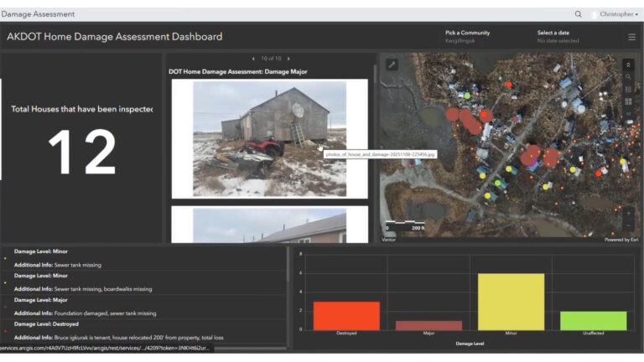Click the damage list horizontal scrollbar

tap(251, 349)
